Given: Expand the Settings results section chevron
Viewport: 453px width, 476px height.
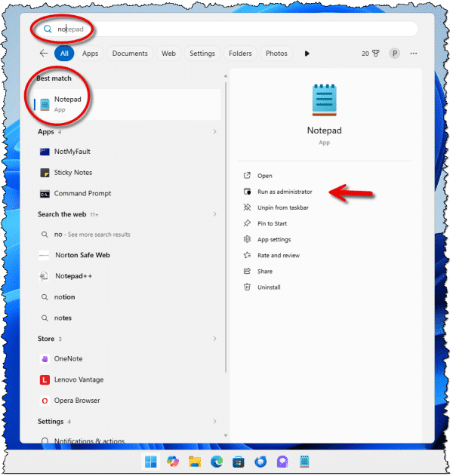Looking at the screenshot, I should click(215, 422).
